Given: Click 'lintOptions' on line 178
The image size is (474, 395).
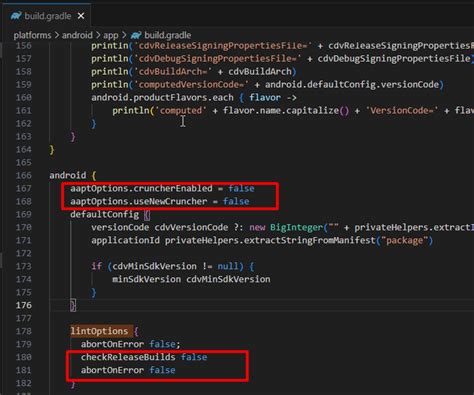Looking at the screenshot, I should [99, 331].
